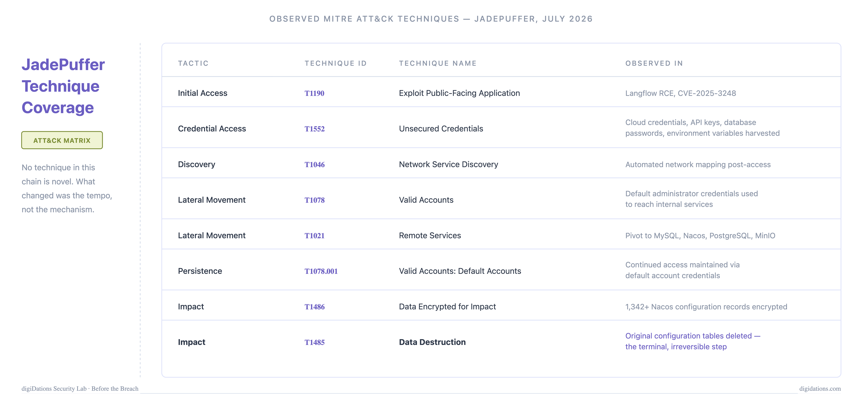
Task: Open technique ID T1078.001 link
Action: pyautogui.click(x=321, y=271)
